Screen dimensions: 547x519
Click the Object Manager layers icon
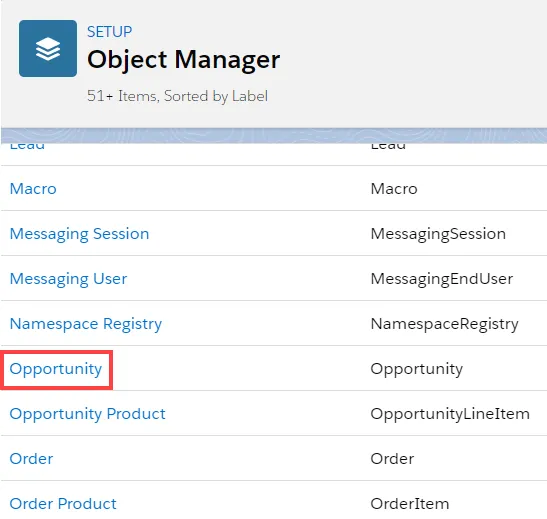point(48,48)
